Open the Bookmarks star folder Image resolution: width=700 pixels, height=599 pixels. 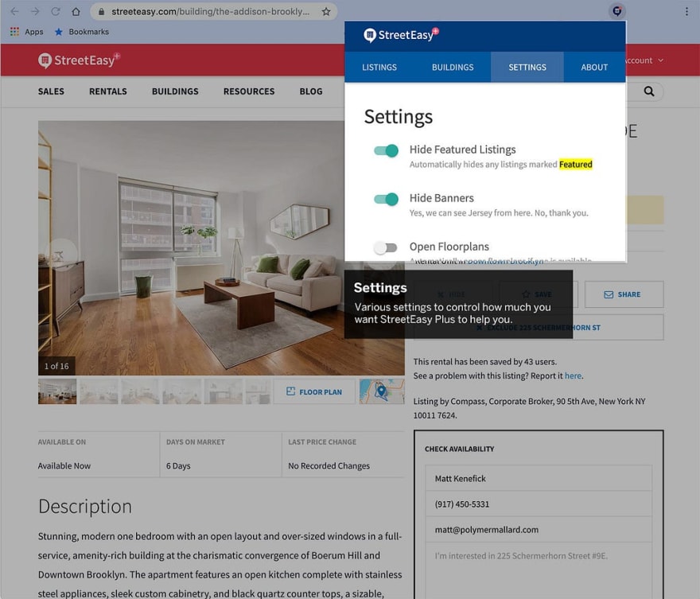82,32
